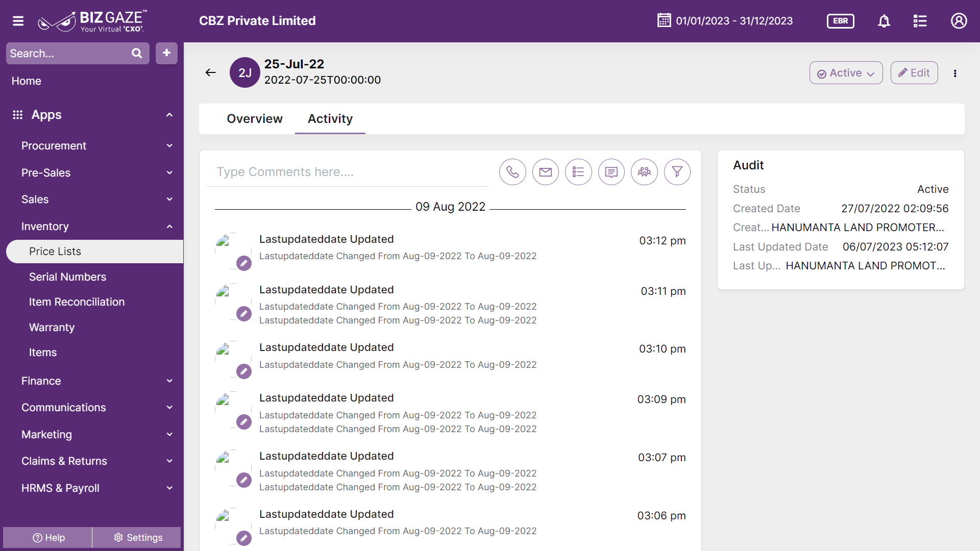Open notifications bell
This screenshot has width=980, height=551.
coord(884,21)
